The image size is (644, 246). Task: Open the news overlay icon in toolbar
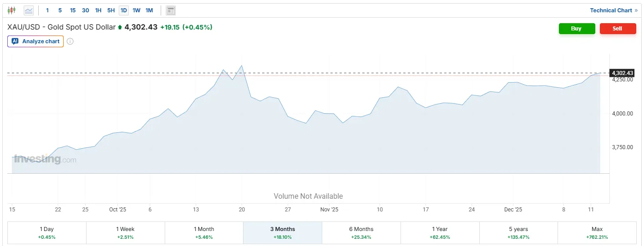point(171,10)
